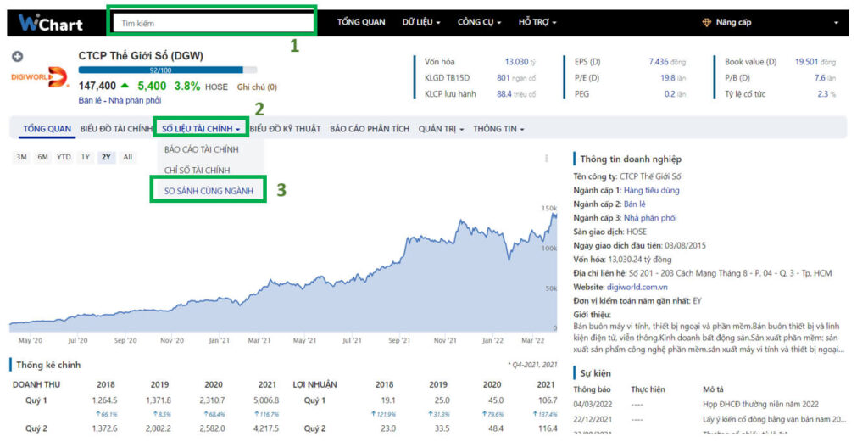This screenshot has height=442, width=868.
Task: Click the Bán lẻ - Nhà phân phối link
Action: point(120,100)
